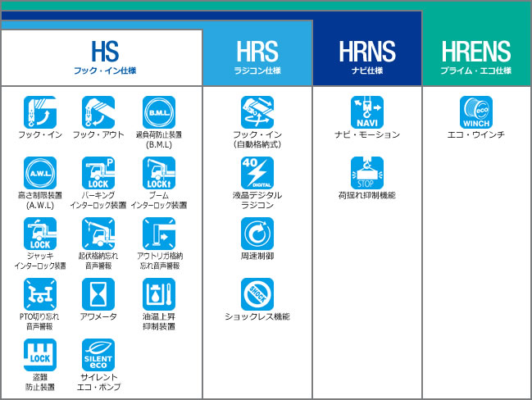Click the 液晶デジタルラジコン icon

[257, 173]
